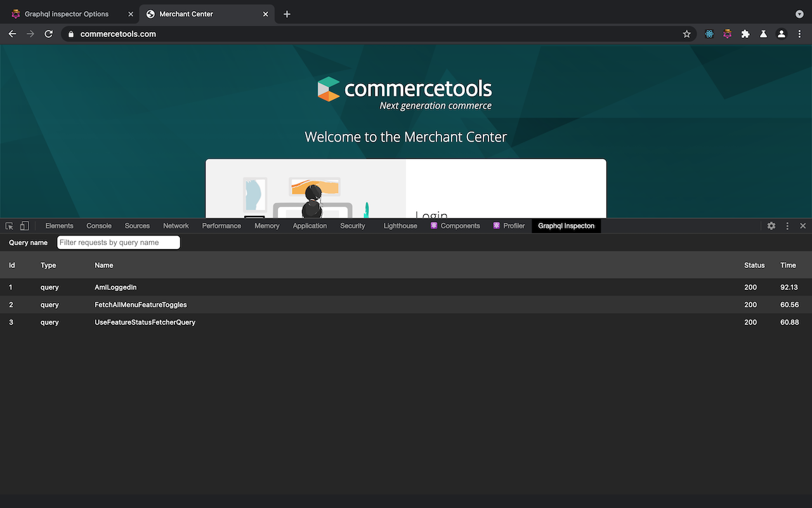
Task: Open the browser extensions puzzle icon
Action: coord(745,34)
